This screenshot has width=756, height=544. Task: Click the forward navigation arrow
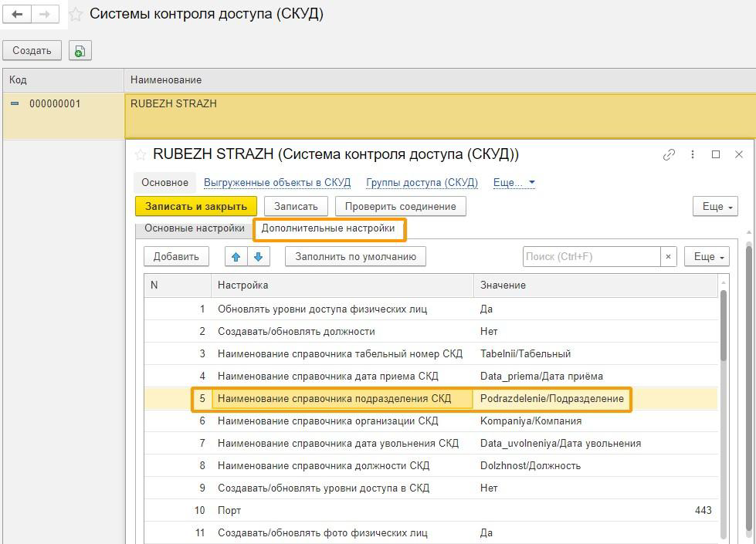tap(46, 15)
